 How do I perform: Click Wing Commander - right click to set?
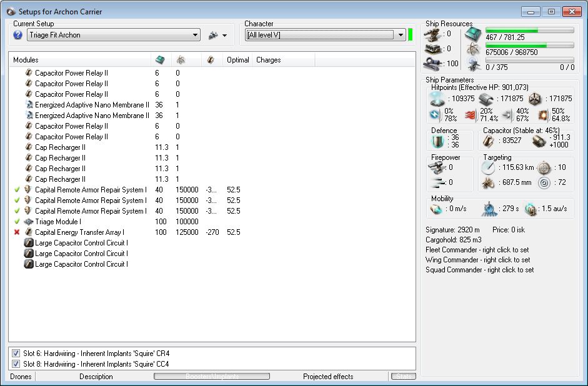[x=478, y=260]
